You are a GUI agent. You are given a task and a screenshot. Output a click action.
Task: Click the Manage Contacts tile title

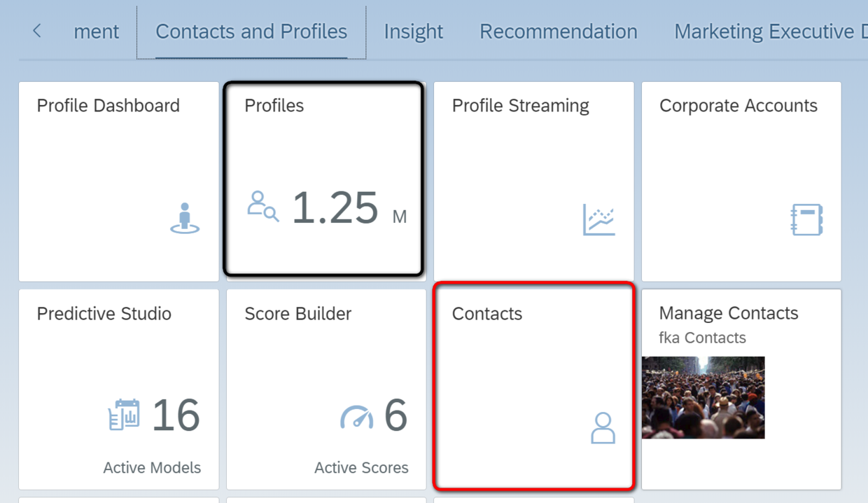pyautogui.click(x=728, y=313)
